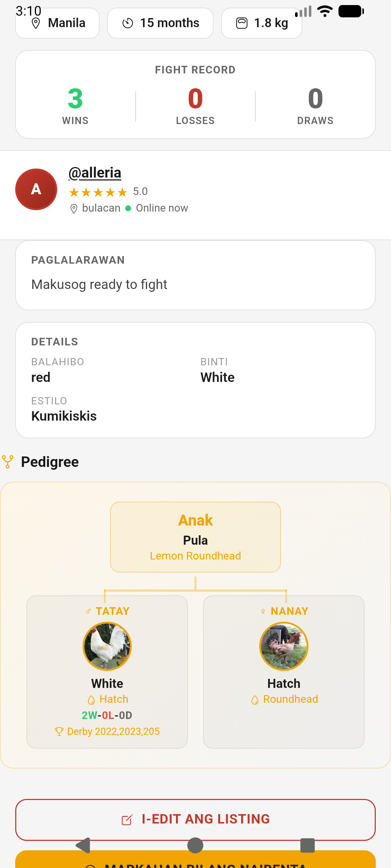Click the female symbol on the NANAY card
This screenshot has height=868, width=391.
262,611
